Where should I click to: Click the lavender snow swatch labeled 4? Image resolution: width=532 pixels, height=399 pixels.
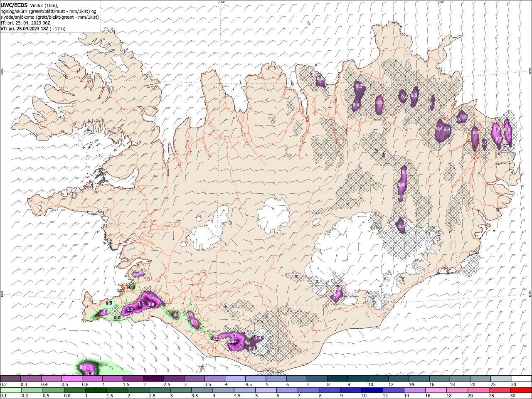tap(235, 379)
